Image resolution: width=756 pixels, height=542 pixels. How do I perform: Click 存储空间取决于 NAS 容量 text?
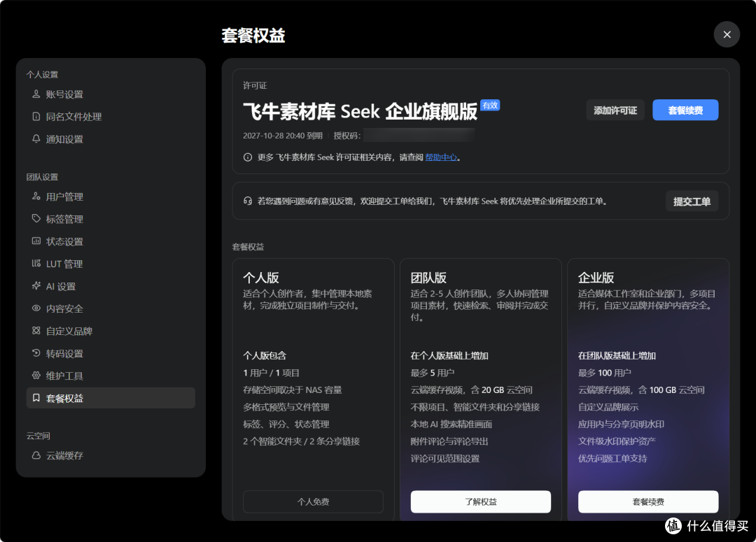pos(292,390)
